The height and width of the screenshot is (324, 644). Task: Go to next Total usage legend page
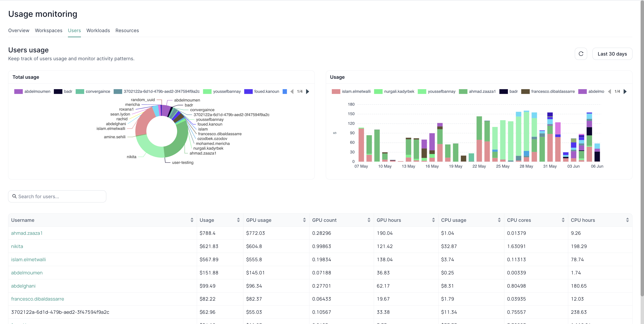point(308,91)
